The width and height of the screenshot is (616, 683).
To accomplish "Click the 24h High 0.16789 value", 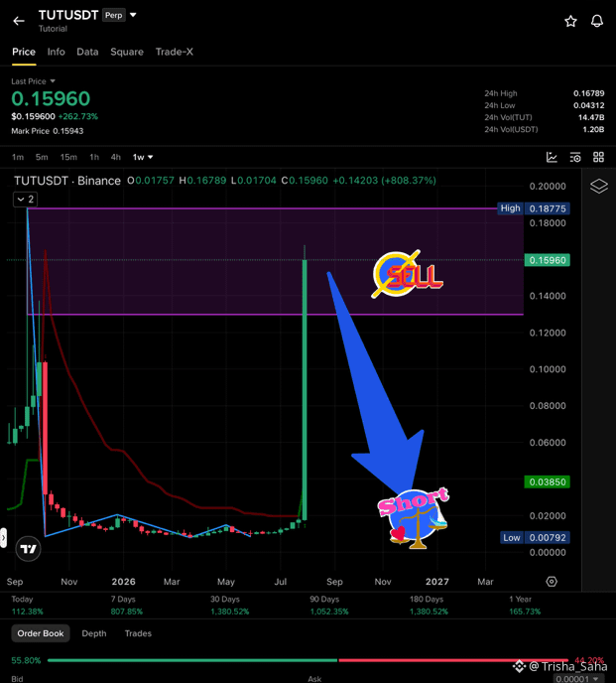I will [588, 93].
